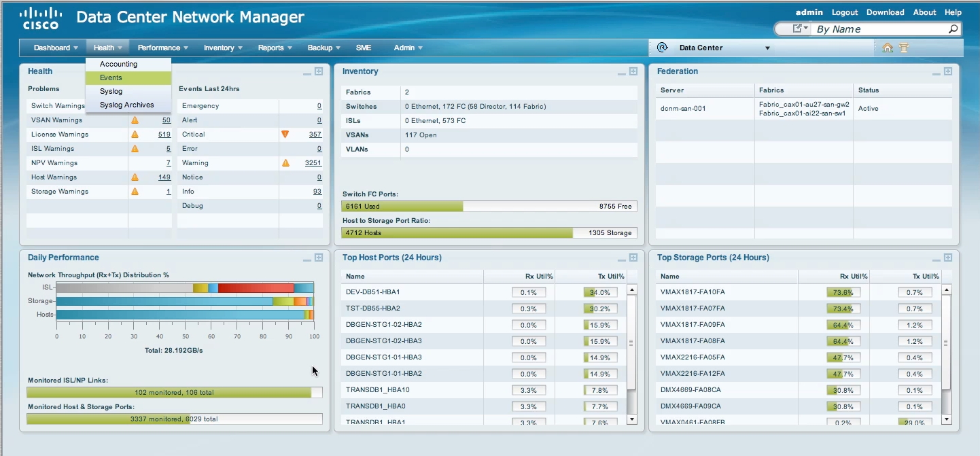Click the dcnm-san-001 server cell
Image resolution: width=980 pixels, height=456 pixels.
tap(705, 108)
